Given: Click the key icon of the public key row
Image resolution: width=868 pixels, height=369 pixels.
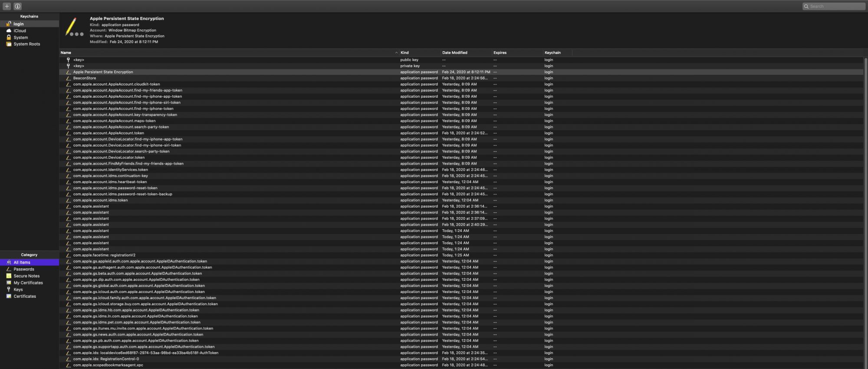Looking at the screenshot, I should pyautogui.click(x=68, y=60).
